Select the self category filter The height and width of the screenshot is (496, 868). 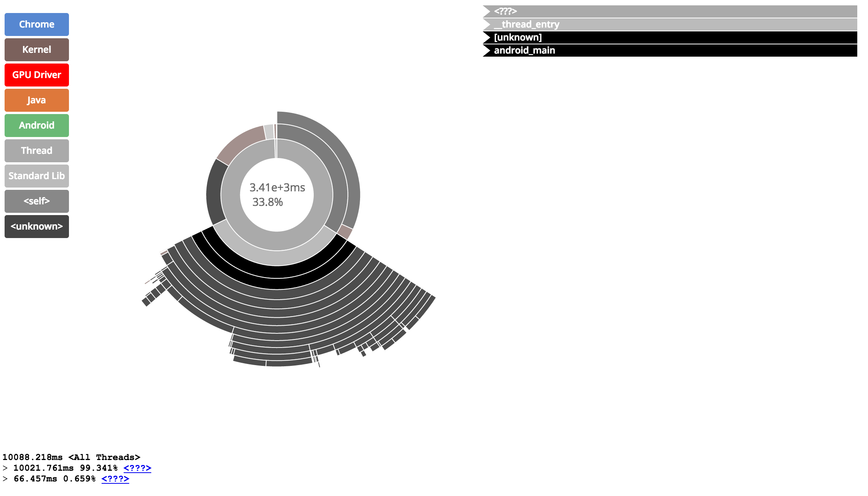[36, 201]
